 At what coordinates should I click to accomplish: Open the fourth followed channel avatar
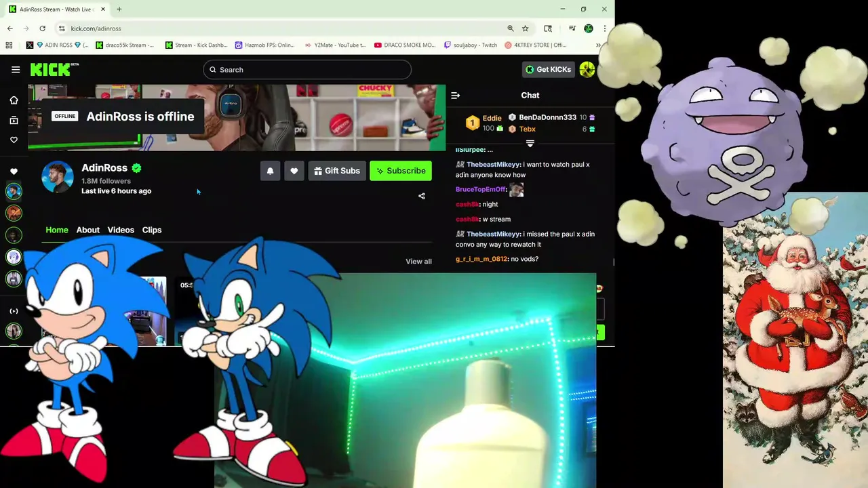pyautogui.click(x=14, y=257)
